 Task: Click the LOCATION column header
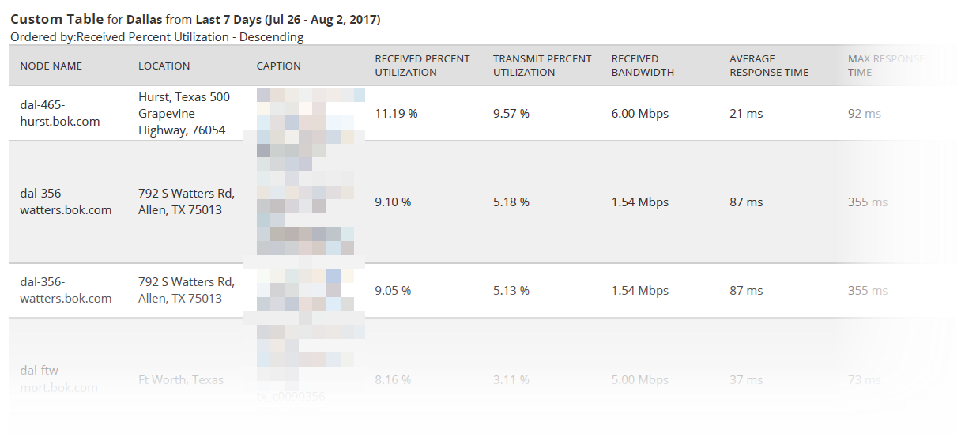pos(164,66)
